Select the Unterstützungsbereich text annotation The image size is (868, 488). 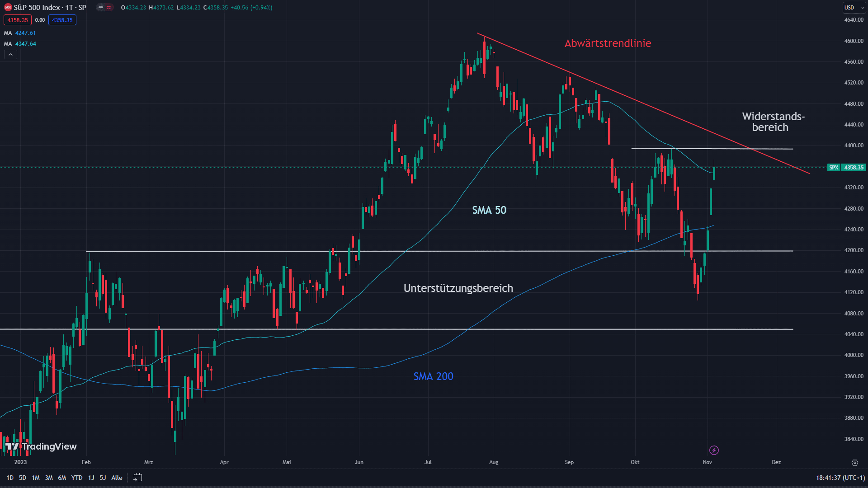pos(458,288)
